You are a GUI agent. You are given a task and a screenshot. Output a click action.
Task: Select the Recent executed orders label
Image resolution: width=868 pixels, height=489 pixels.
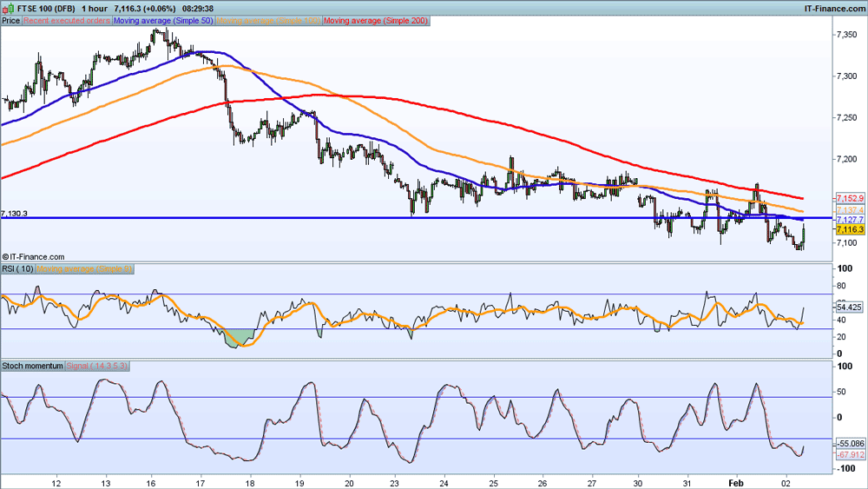click(67, 21)
